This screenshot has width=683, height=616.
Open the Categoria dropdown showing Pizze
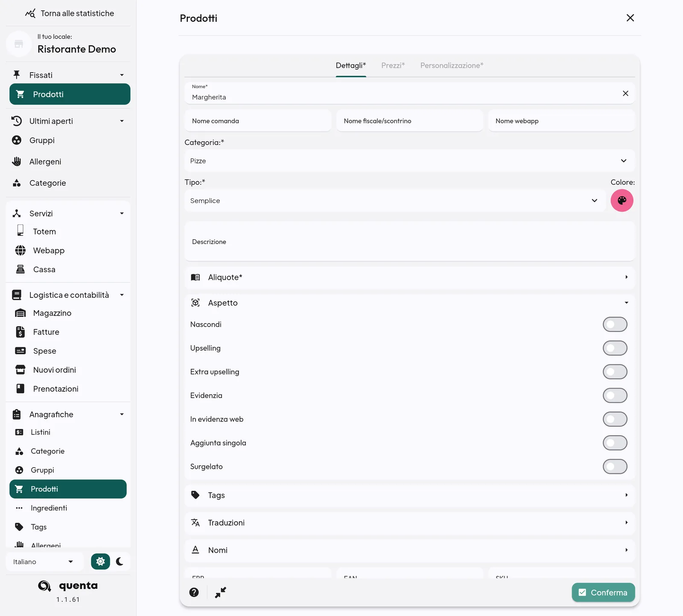coord(409,161)
